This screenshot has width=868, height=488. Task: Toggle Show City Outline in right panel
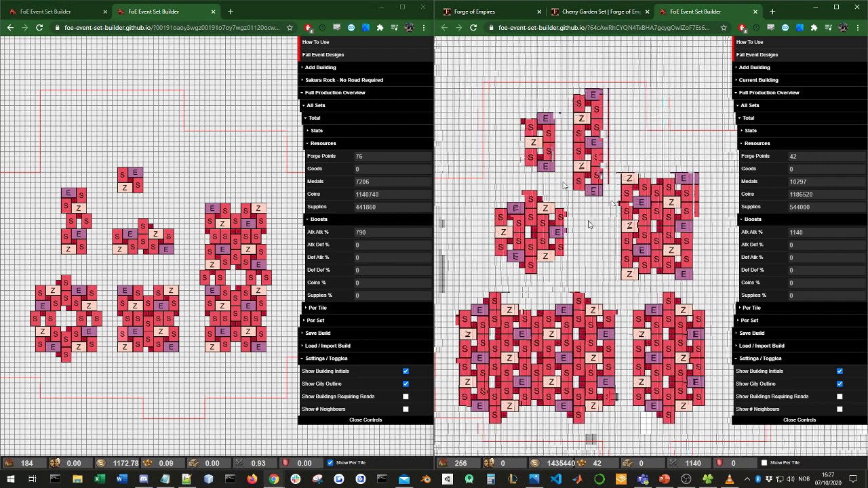840,384
